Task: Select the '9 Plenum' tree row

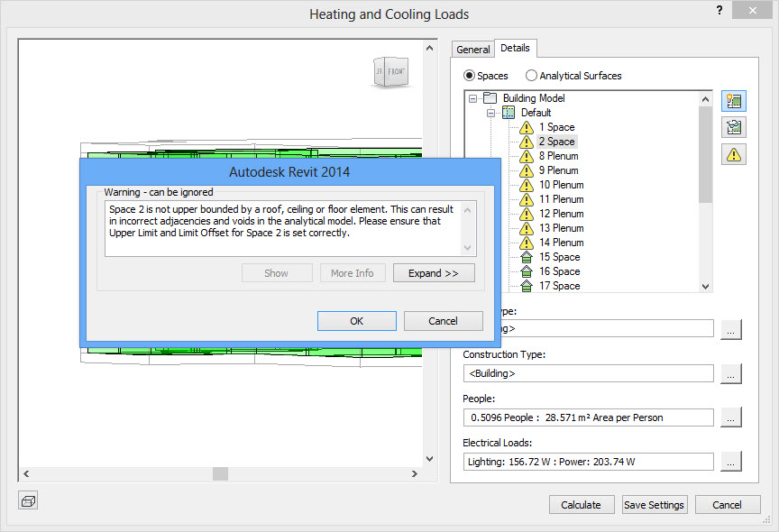Action: (x=559, y=171)
